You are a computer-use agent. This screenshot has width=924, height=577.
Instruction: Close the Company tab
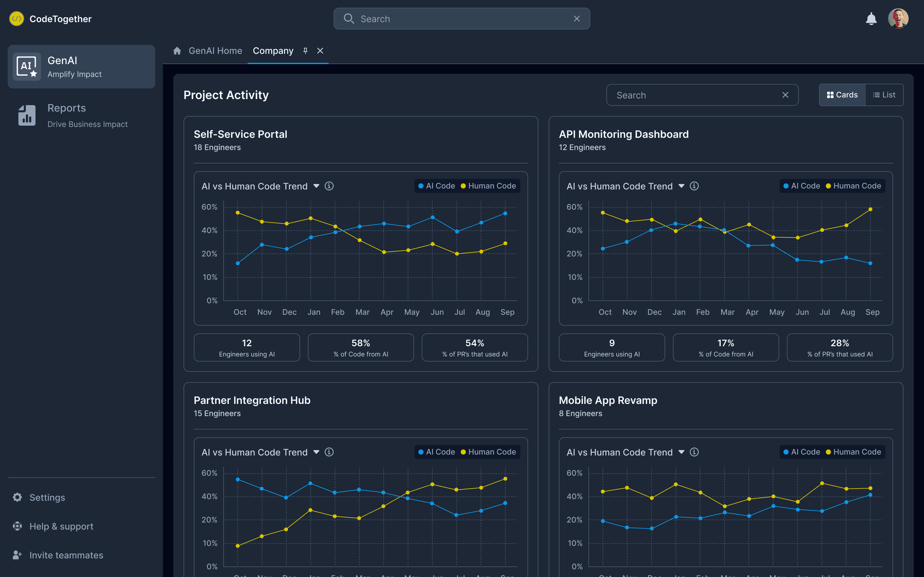(x=320, y=51)
